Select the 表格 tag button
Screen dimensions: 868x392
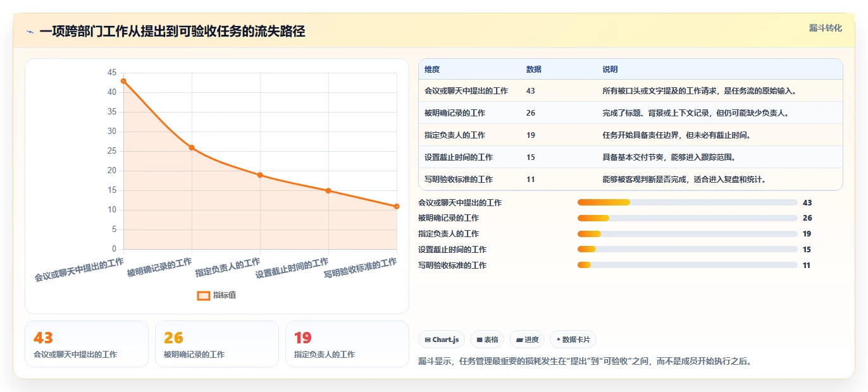pyautogui.click(x=487, y=340)
